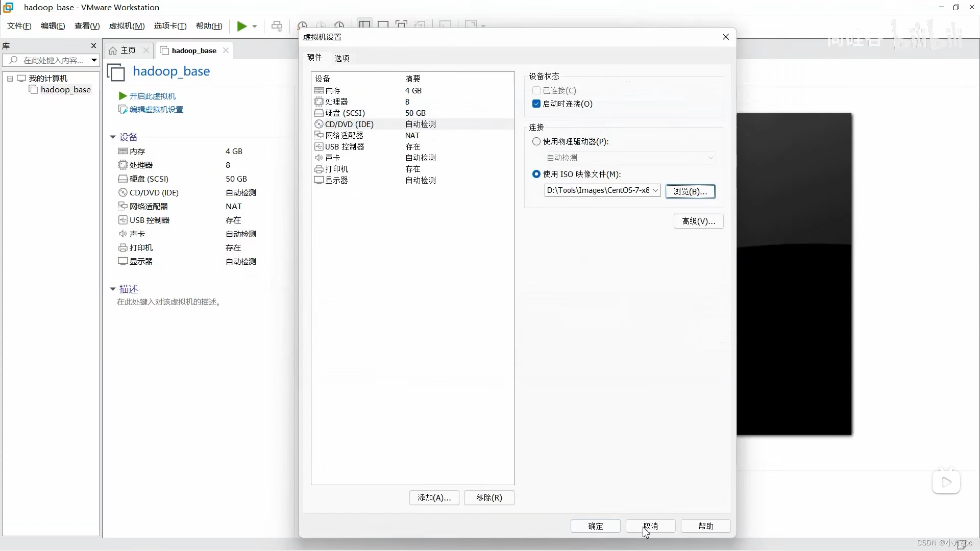This screenshot has height=551, width=980.
Task: Switch to the 硬件 tab in settings dialog
Action: [314, 58]
